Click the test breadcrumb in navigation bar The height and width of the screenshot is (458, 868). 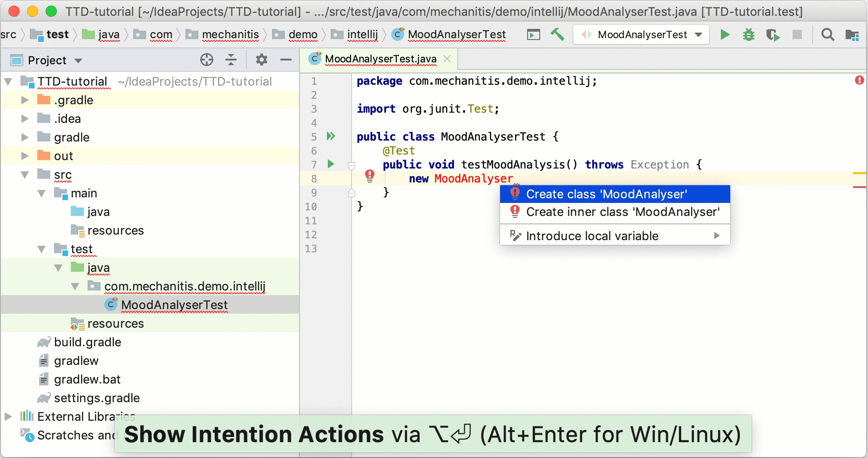tap(50, 34)
